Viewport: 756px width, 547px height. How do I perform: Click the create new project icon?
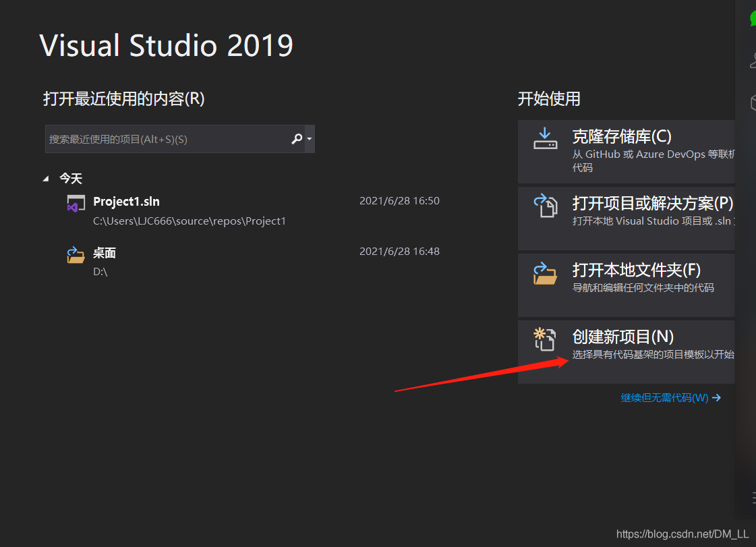tap(546, 339)
